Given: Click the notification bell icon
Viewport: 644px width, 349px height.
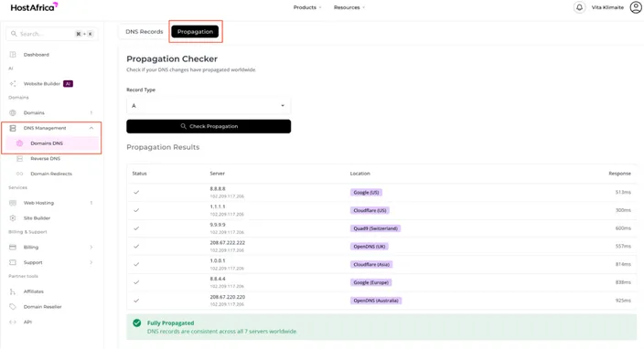Looking at the screenshot, I should pyautogui.click(x=579, y=7).
